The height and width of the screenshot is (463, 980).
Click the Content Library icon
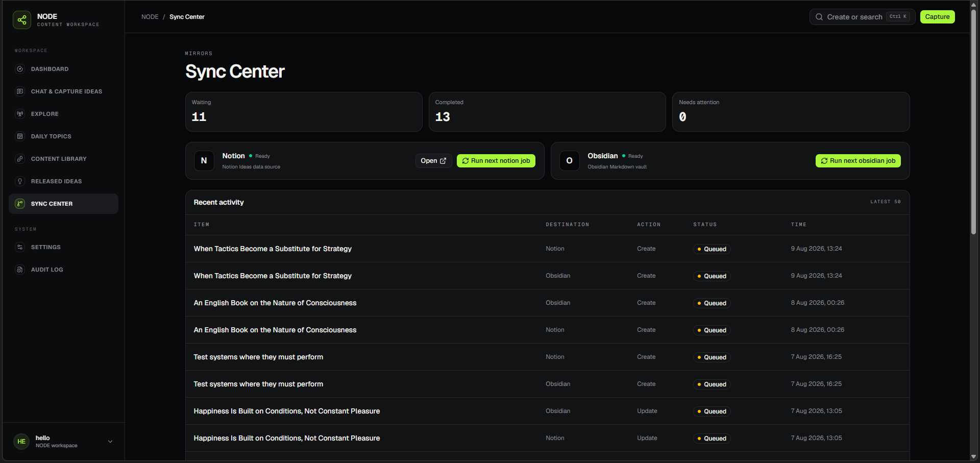pyautogui.click(x=20, y=159)
